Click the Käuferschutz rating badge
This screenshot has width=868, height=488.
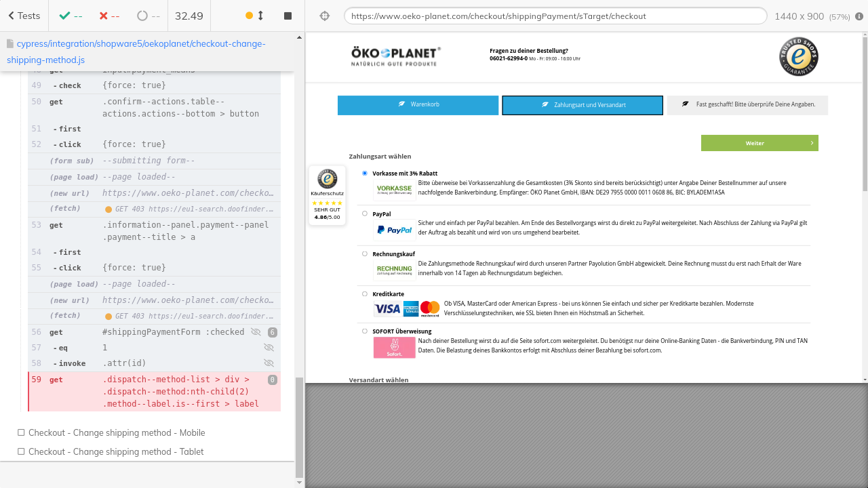point(327,196)
